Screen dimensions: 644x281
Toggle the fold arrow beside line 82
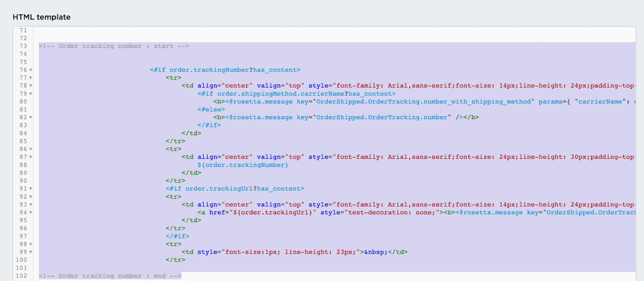(31, 117)
